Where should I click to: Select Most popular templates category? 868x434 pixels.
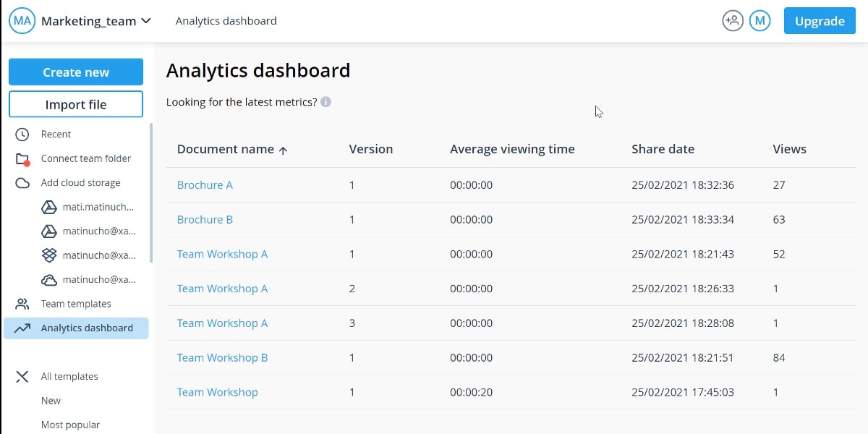click(70, 425)
